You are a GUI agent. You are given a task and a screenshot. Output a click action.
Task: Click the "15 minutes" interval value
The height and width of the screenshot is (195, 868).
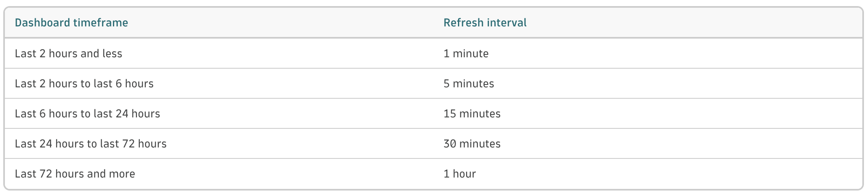point(472,114)
